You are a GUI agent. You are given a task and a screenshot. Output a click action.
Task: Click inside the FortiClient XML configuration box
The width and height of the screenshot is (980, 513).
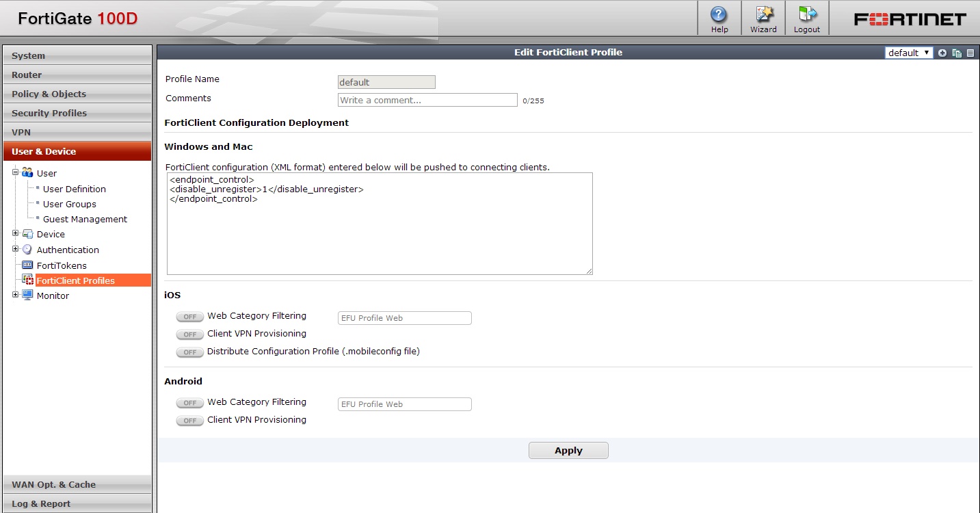pos(380,224)
